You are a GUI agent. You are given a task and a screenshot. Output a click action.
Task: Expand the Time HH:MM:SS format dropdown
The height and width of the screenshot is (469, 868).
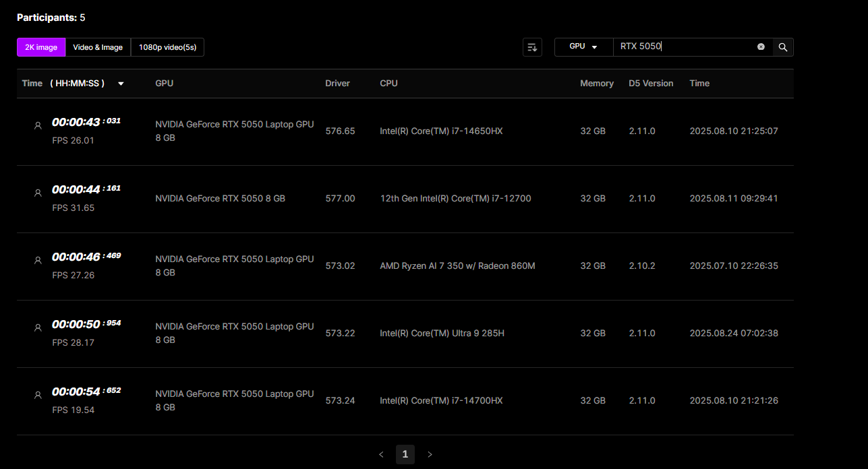tap(121, 84)
